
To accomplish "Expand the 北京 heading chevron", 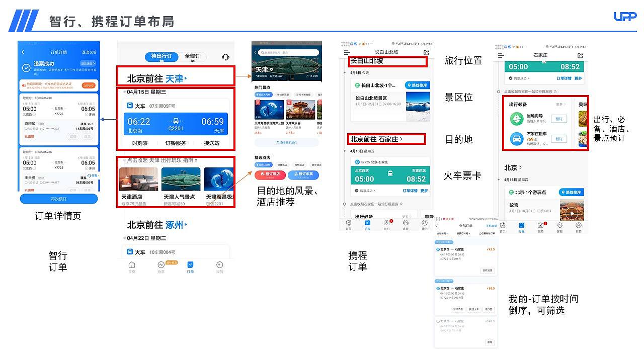I will tap(520, 167).
